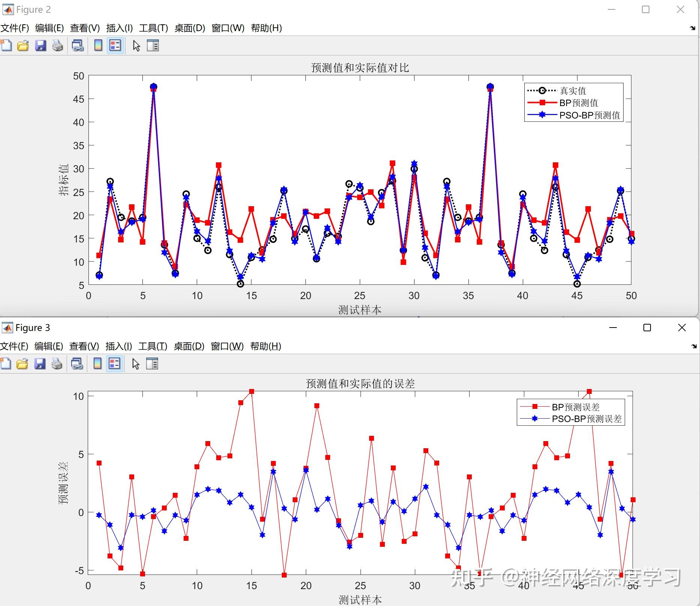Image resolution: width=700 pixels, height=606 pixels.
Task: Insert a colorbar in Figure 2
Action: point(97,45)
